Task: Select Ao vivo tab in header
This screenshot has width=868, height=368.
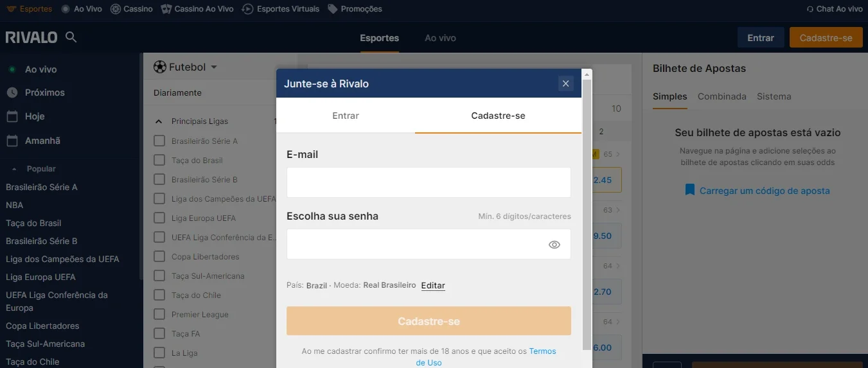Action: [x=440, y=38]
